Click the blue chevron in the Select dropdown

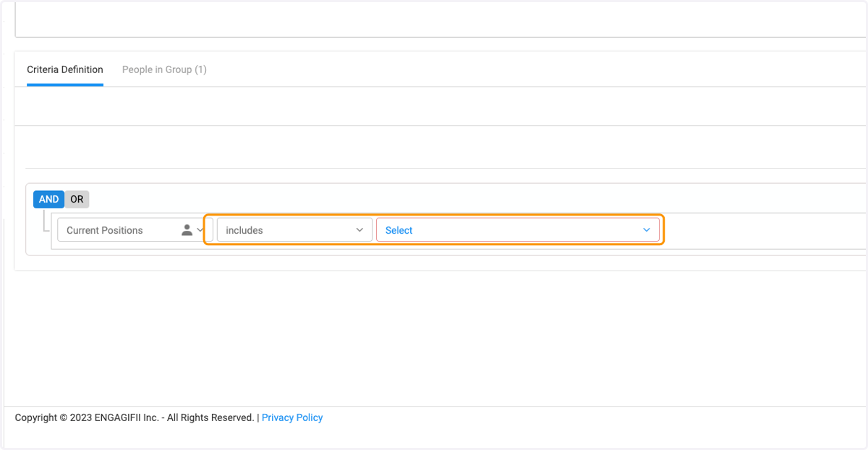pos(647,230)
